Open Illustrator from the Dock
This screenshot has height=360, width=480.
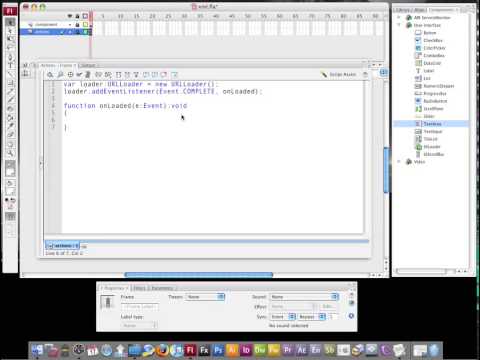click(x=232, y=350)
